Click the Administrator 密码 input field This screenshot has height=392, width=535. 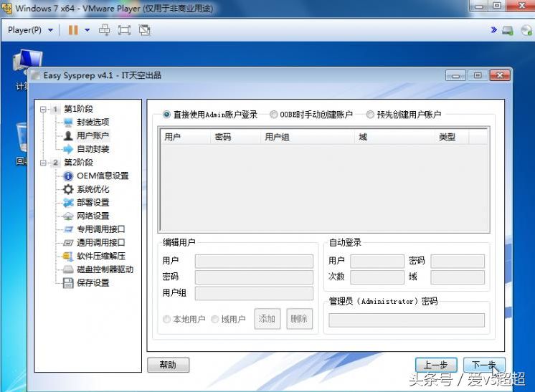point(407,320)
